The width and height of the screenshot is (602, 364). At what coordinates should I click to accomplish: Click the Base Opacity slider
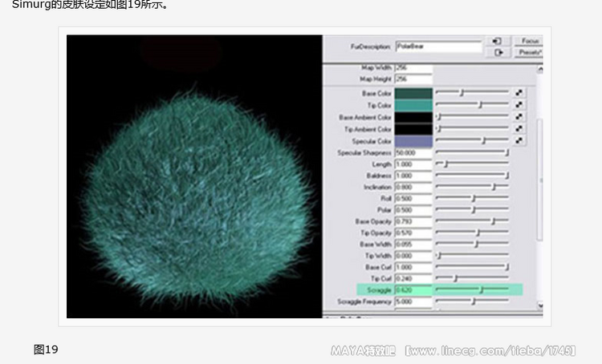pyautogui.click(x=472, y=221)
